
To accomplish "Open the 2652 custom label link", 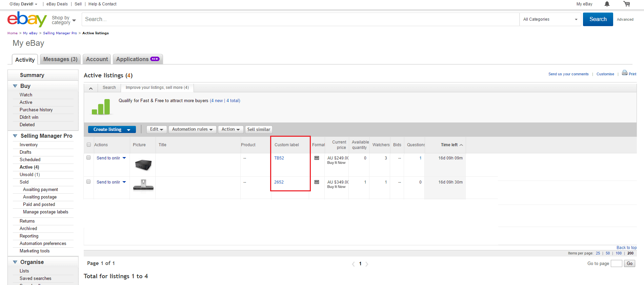I will coord(279,182).
